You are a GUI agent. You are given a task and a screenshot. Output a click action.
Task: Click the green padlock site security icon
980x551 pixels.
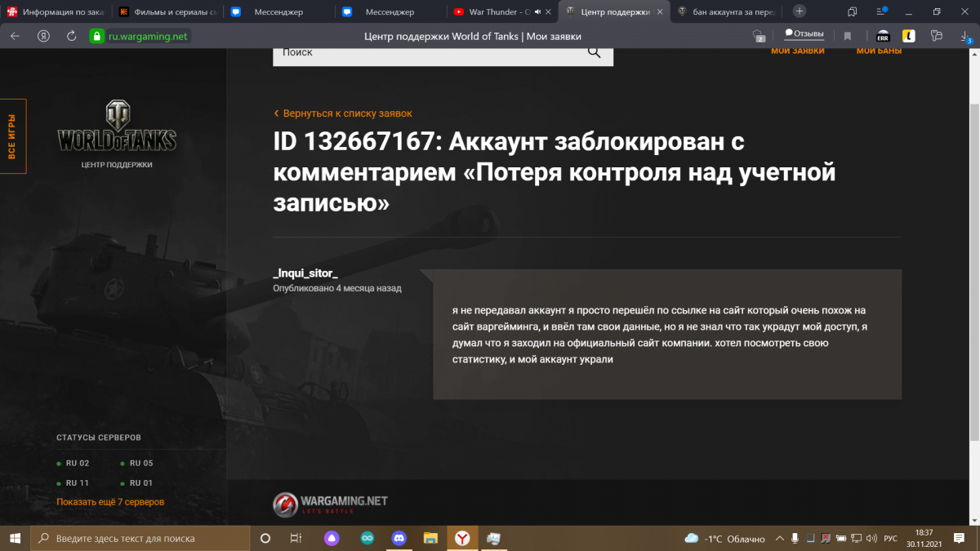[x=97, y=36]
